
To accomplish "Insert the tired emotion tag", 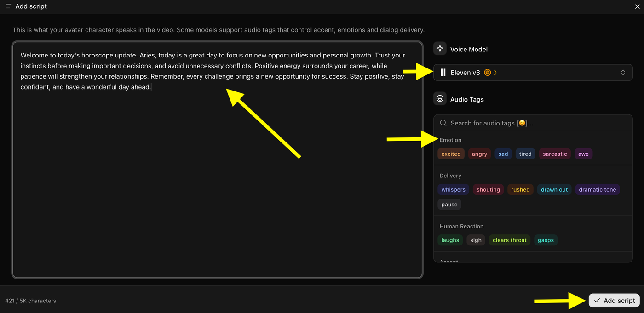I will pos(525,154).
